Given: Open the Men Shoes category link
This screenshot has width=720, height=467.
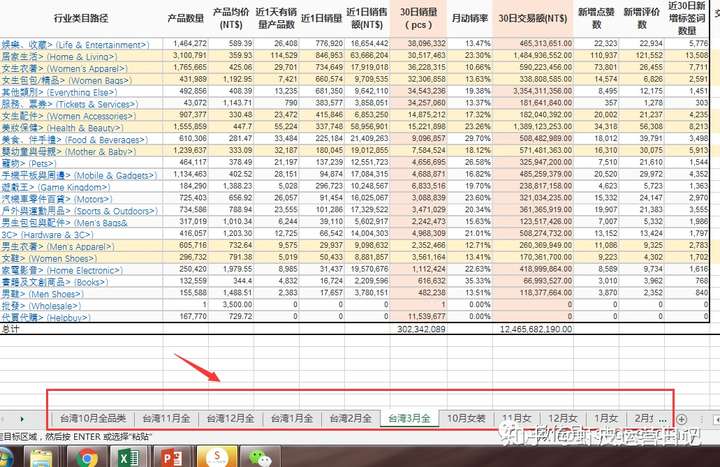Looking at the screenshot, I should click(x=42, y=294).
